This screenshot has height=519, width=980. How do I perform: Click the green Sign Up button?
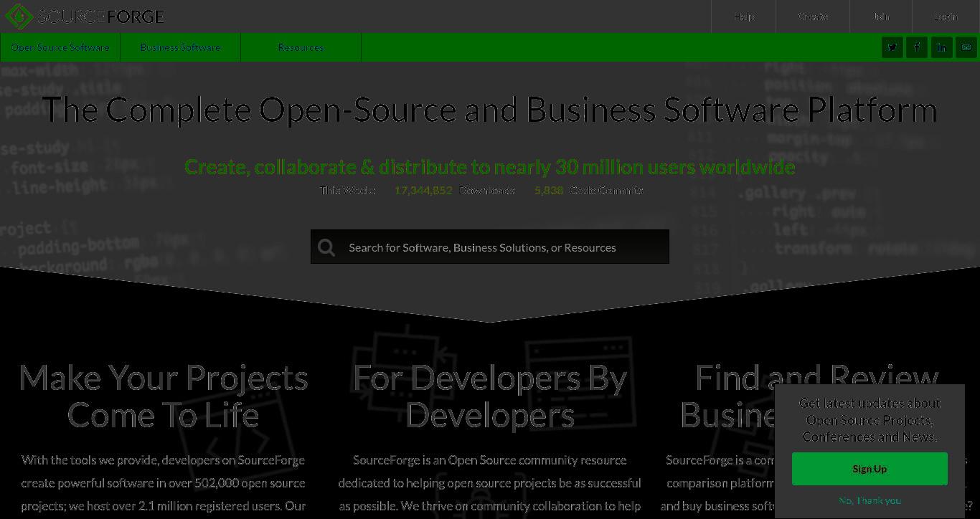tap(870, 469)
